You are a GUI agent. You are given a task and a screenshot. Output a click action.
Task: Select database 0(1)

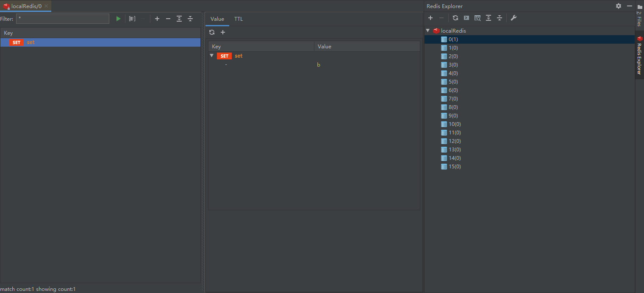[453, 39]
